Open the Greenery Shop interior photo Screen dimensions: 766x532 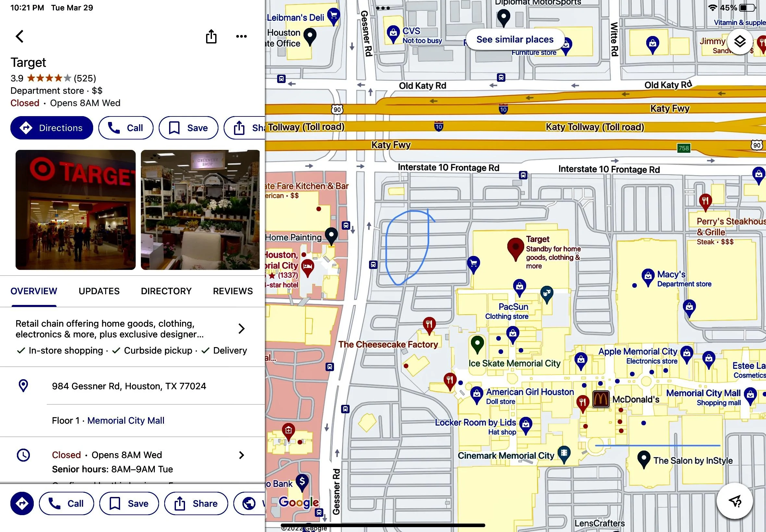[200, 210]
